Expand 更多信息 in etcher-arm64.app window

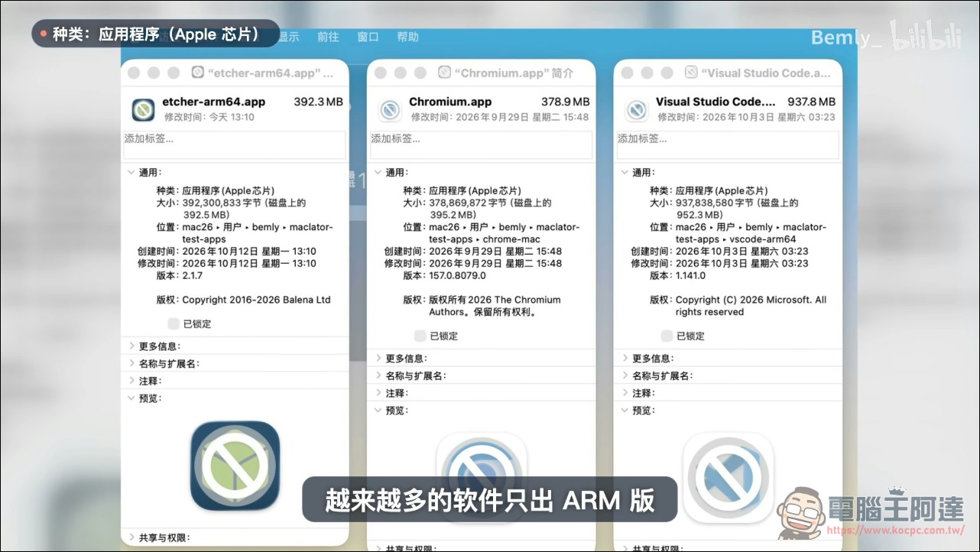131,346
